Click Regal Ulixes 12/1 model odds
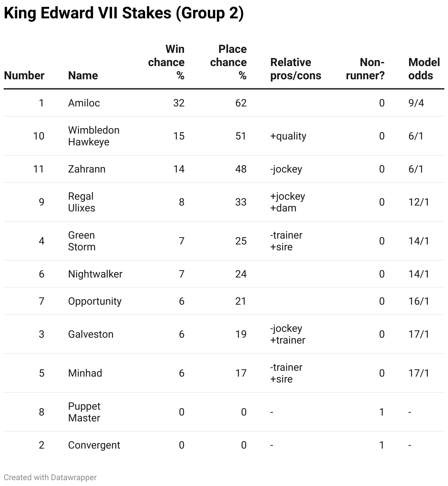Viewport: 448px width, 486px height. coord(419,202)
